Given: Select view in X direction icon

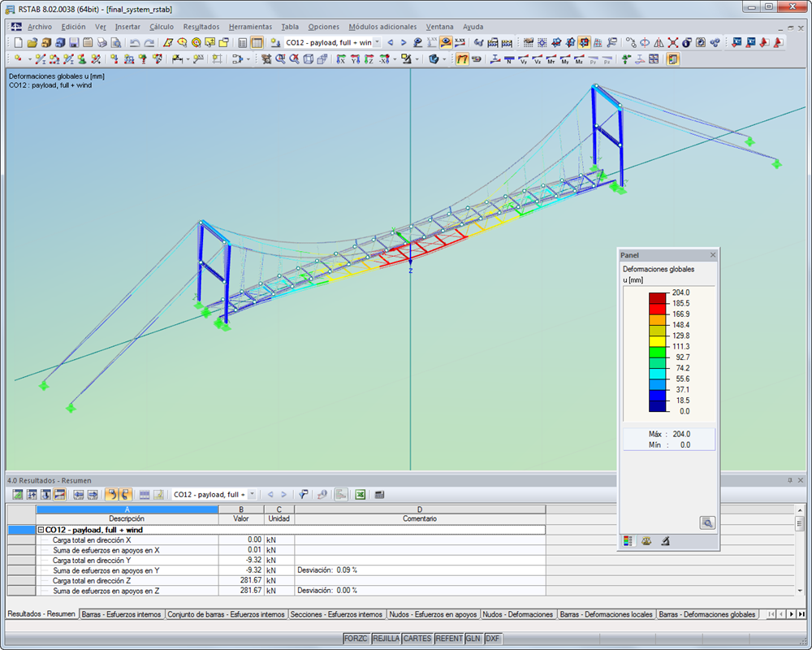Looking at the screenshot, I should point(341,59).
